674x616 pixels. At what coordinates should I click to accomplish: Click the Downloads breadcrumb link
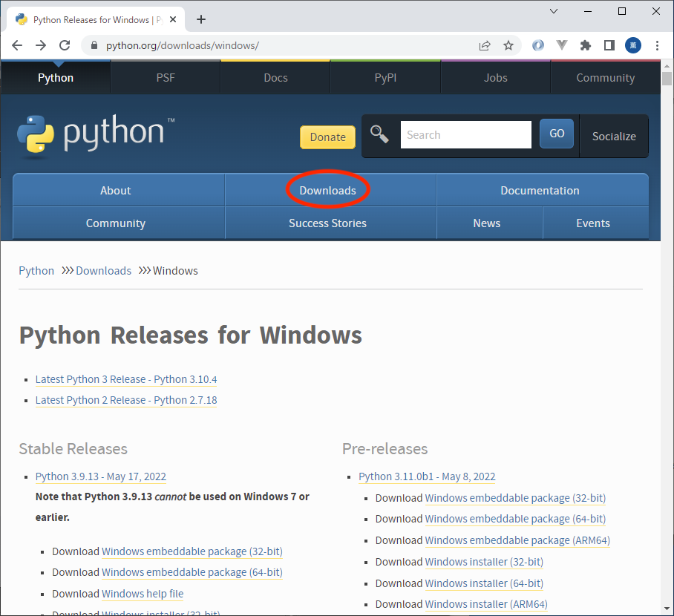coord(104,271)
